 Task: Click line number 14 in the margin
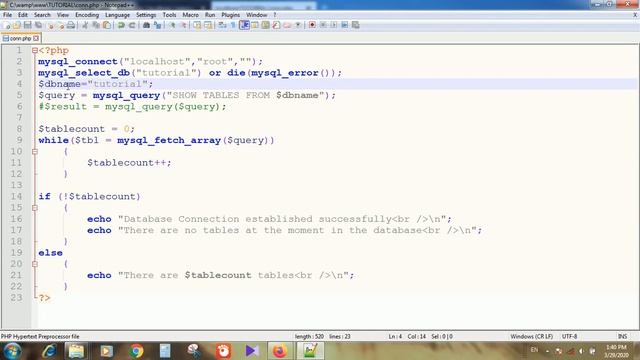point(16,196)
